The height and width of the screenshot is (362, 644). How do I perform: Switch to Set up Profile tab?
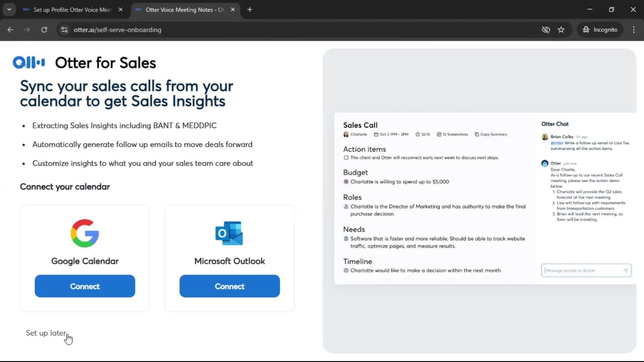pos(72,10)
